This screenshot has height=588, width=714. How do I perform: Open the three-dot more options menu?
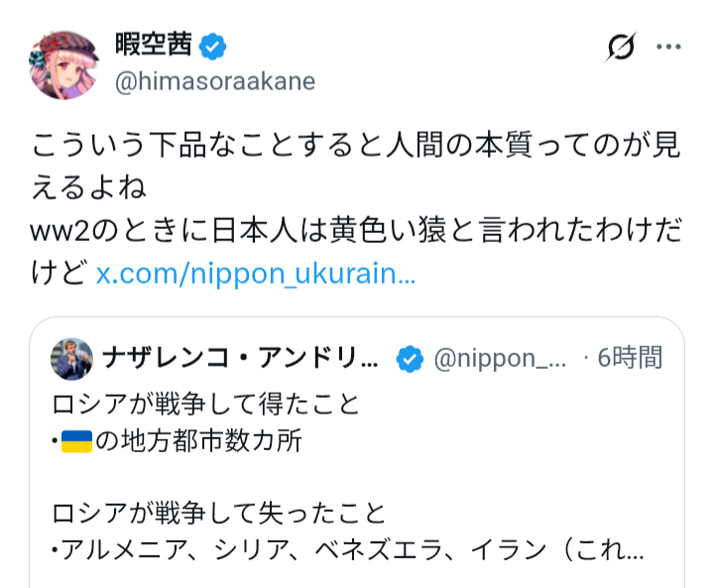(x=670, y=46)
